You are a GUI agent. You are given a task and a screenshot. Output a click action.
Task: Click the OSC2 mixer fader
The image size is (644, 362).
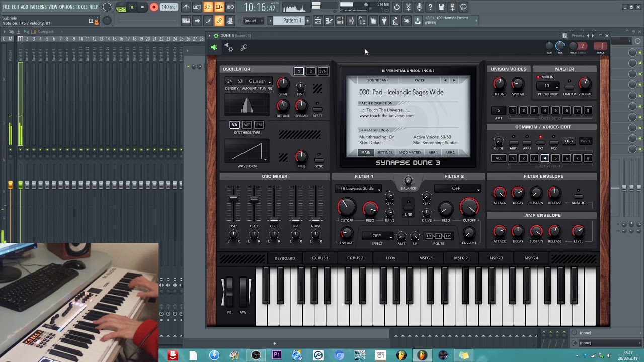click(x=254, y=199)
